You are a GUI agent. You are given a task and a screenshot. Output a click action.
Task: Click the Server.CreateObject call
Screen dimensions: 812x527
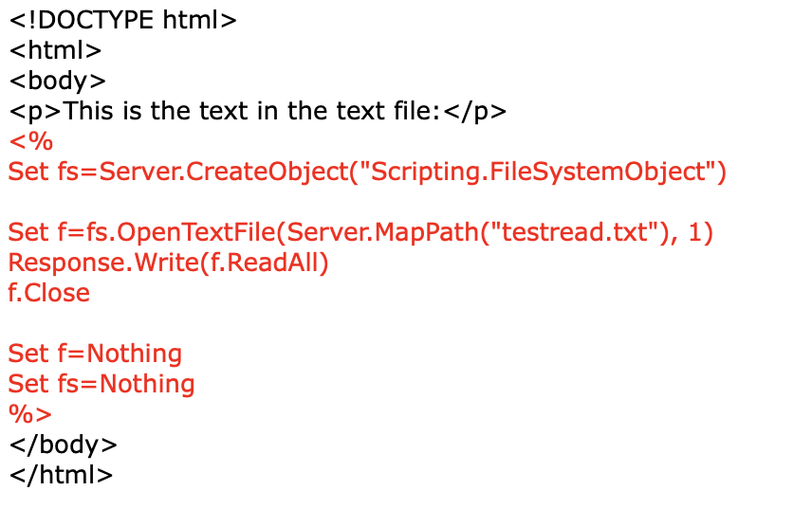click(x=223, y=172)
